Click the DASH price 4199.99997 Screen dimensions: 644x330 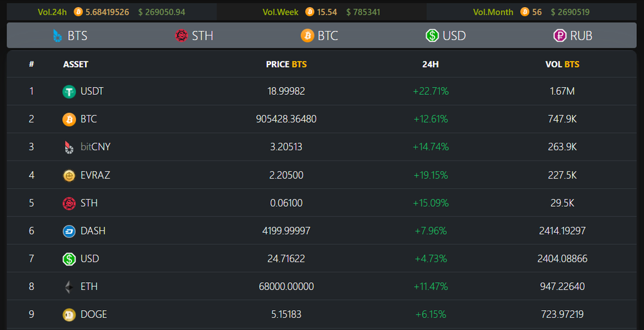pyautogui.click(x=287, y=231)
